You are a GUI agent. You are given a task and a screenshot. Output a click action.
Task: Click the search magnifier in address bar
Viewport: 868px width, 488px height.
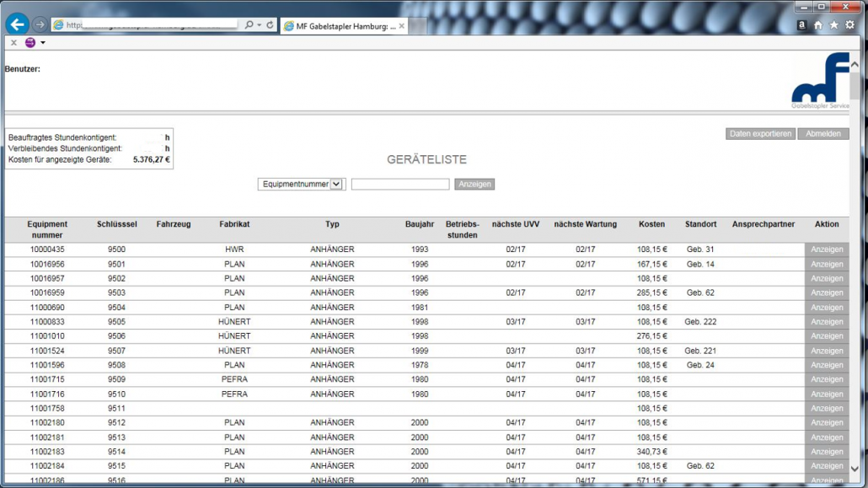(249, 25)
